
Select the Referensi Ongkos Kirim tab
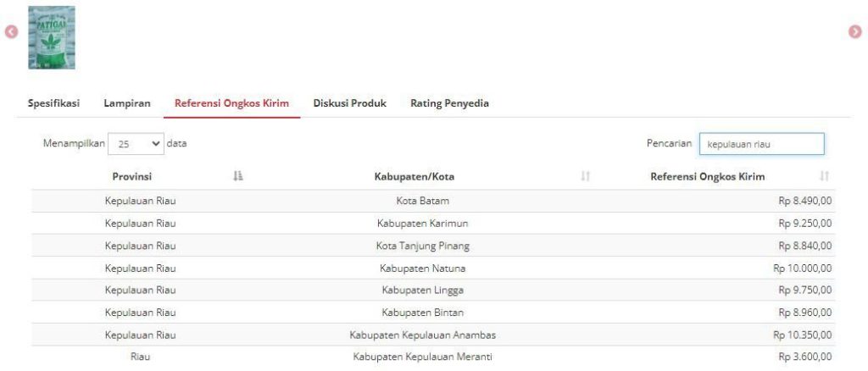pyautogui.click(x=231, y=103)
